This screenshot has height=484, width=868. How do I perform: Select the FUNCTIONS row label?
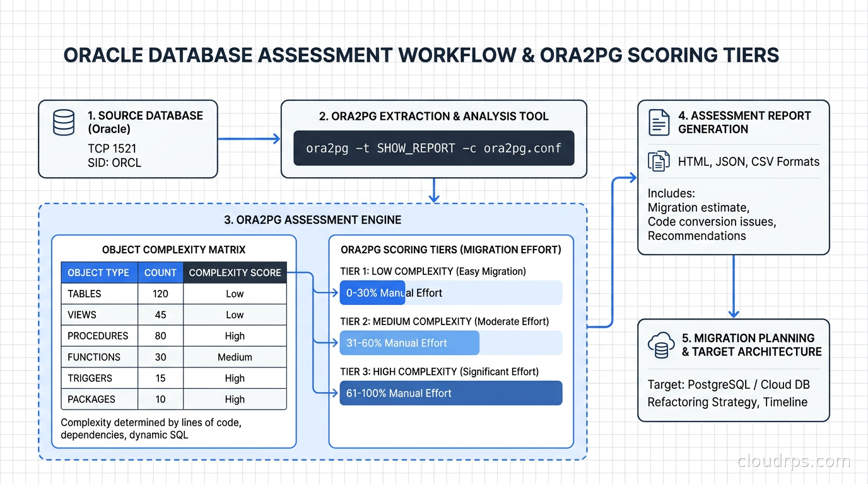coord(94,357)
